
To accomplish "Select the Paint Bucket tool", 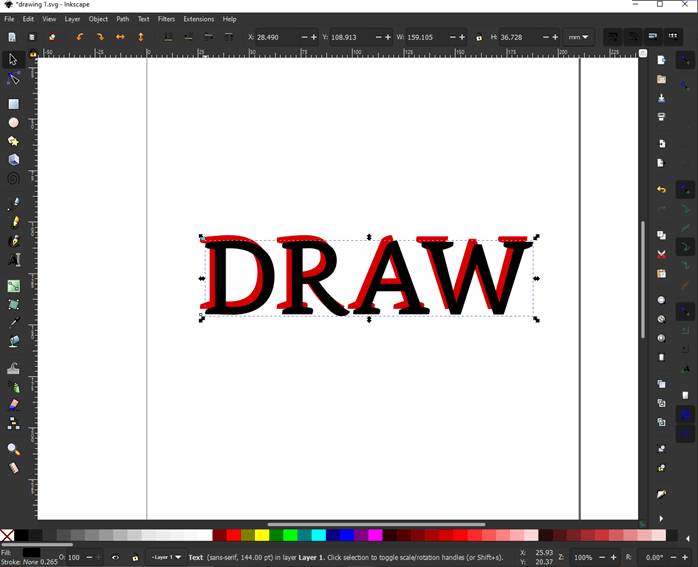I will tap(13, 341).
